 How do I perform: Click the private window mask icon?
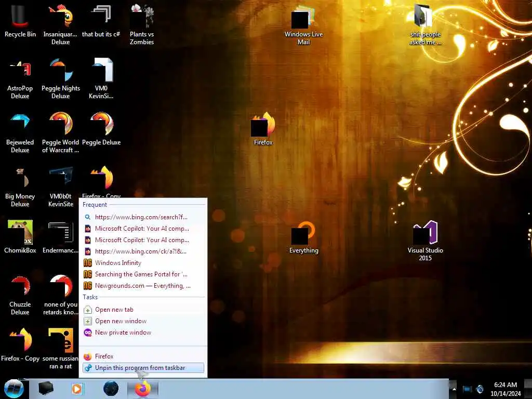pyautogui.click(x=87, y=332)
